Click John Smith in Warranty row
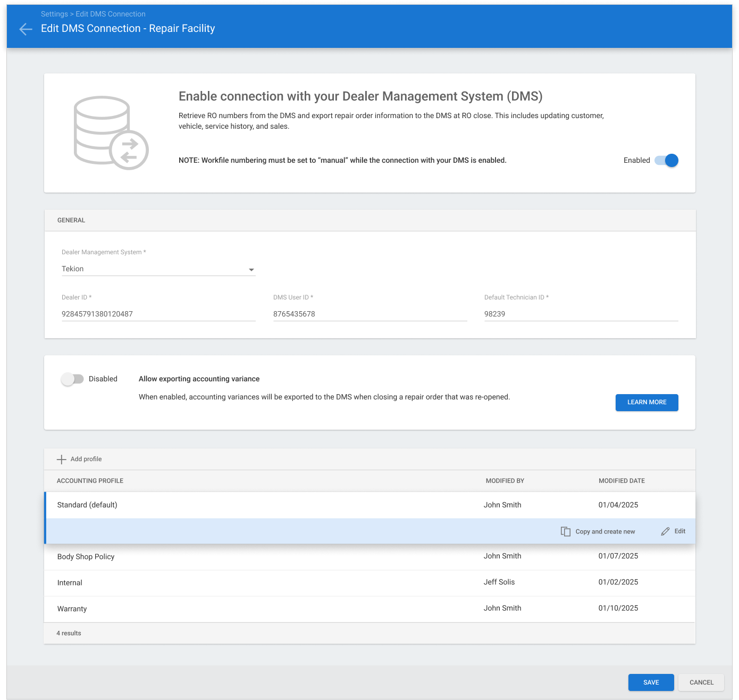This screenshot has height=700, width=739. 502,608
